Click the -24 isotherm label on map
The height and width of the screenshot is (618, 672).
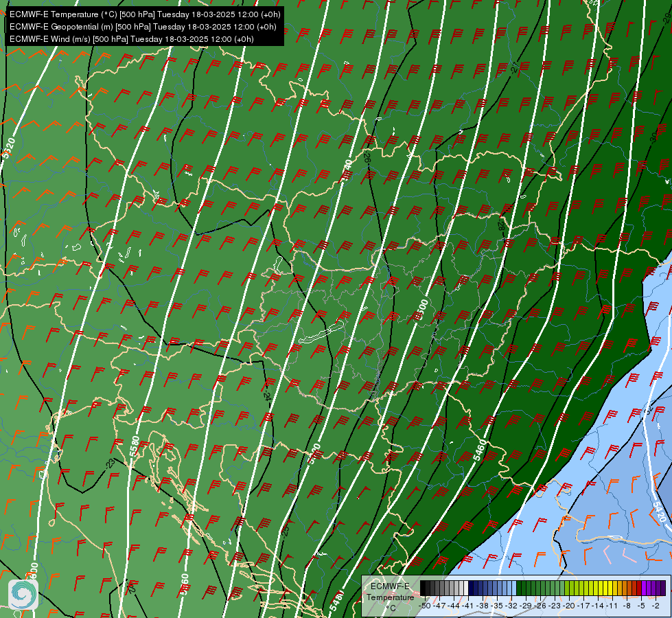267,395
